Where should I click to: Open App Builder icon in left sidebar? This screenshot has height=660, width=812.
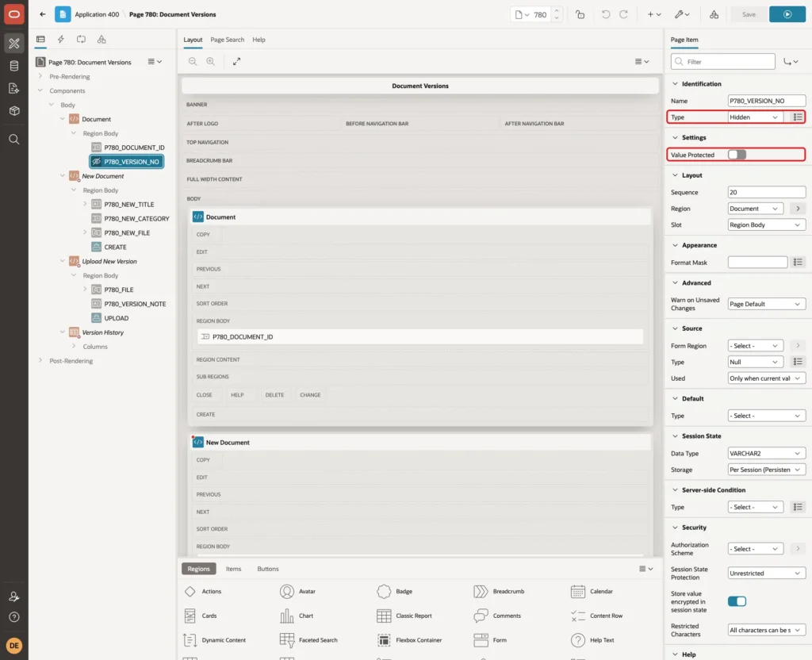point(14,43)
